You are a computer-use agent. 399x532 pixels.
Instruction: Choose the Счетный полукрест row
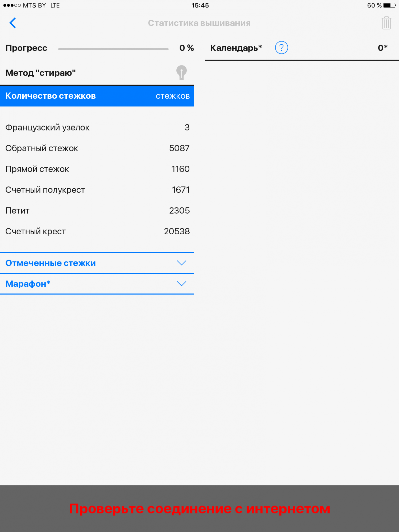97,190
